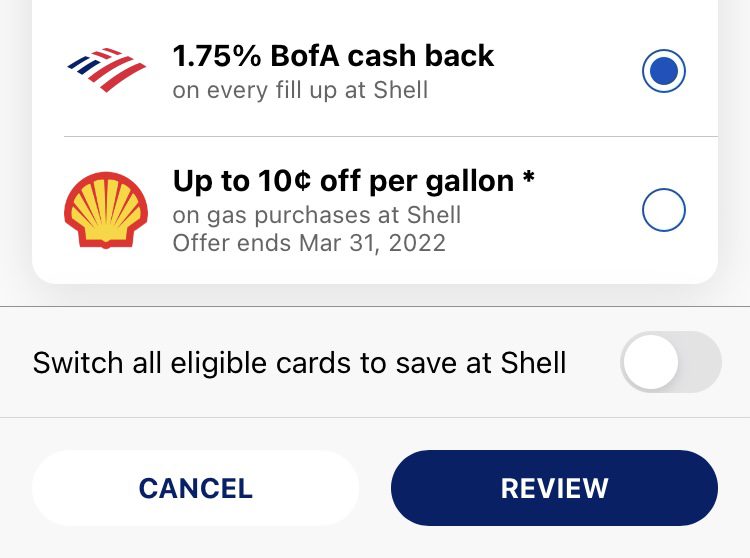Choose the 10¢ off per gallon radio button
The height and width of the screenshot is (558, 750).
pos(663,210)
